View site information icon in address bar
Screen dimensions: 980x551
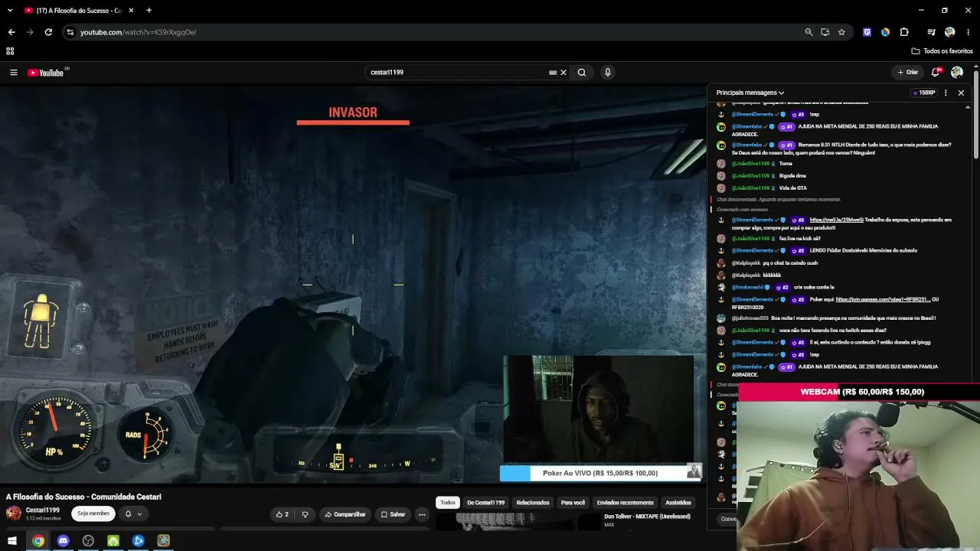[x=70, y=32]
